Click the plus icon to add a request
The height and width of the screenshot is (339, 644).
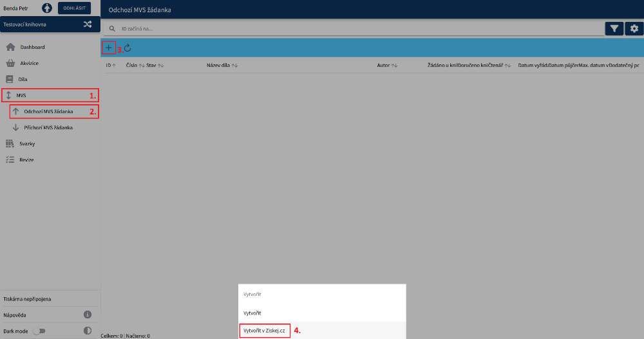pos(108,48)
